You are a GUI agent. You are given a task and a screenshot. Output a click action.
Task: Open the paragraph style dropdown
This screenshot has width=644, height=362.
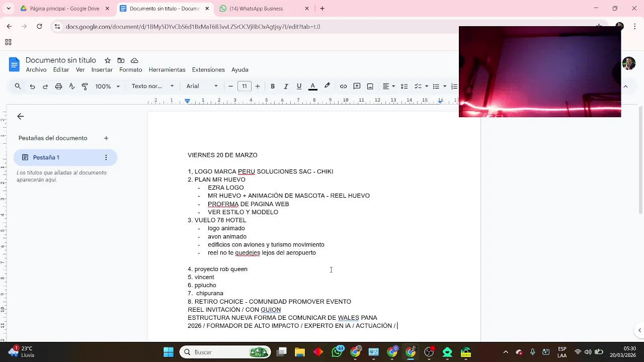coord(153,86)
